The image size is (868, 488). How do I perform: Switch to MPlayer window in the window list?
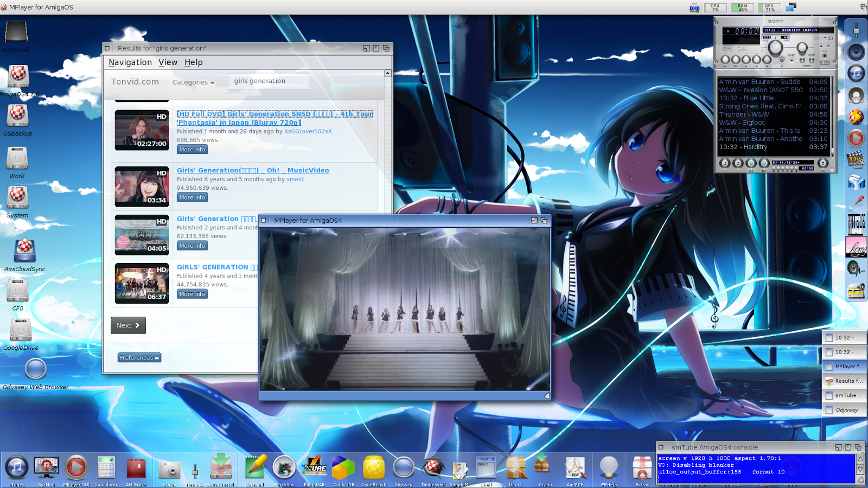[844, 367]
